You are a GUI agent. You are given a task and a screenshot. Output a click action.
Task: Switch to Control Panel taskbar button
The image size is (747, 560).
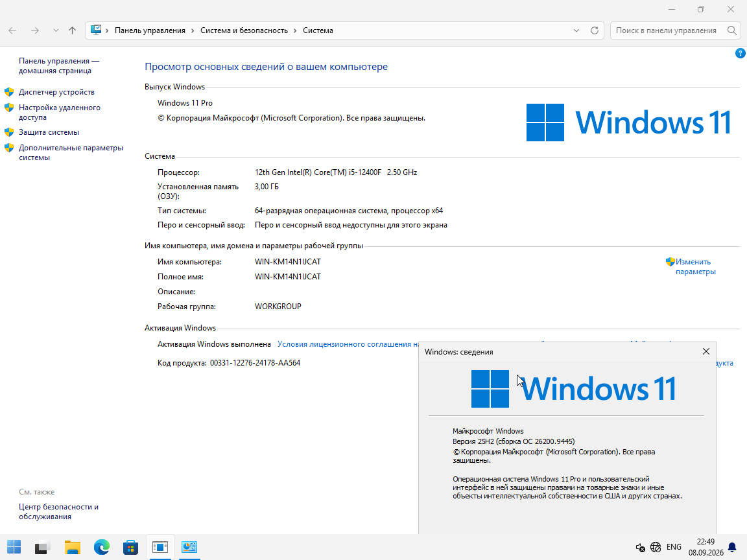click(x=189, y=547)
